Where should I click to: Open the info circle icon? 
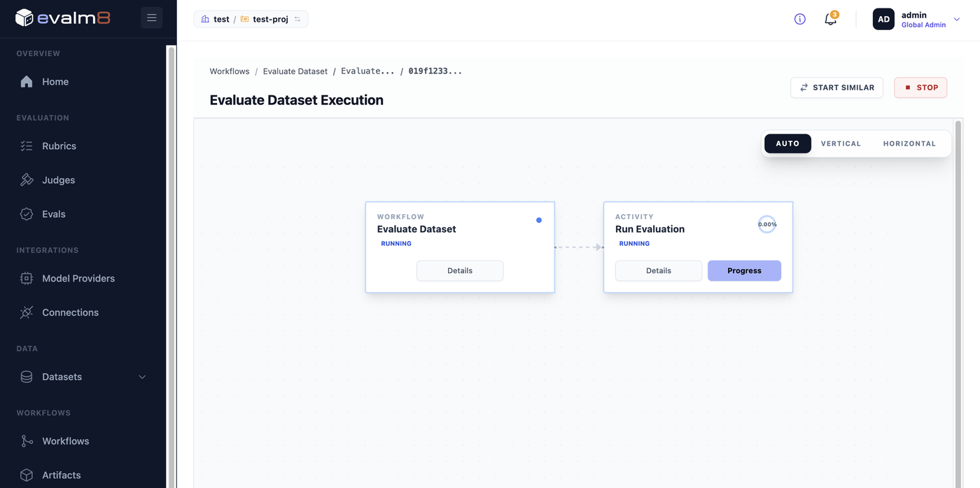[x=799, y=19]
